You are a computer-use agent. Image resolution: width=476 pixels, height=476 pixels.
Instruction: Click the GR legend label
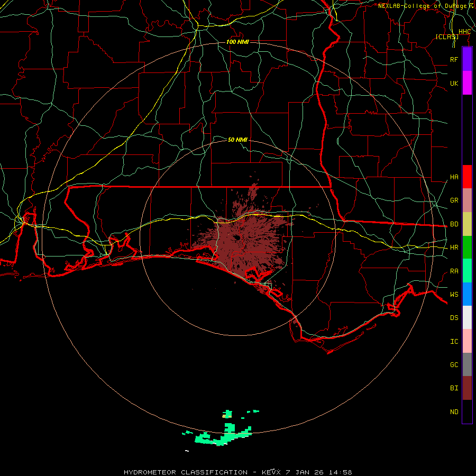coord(454,200)
